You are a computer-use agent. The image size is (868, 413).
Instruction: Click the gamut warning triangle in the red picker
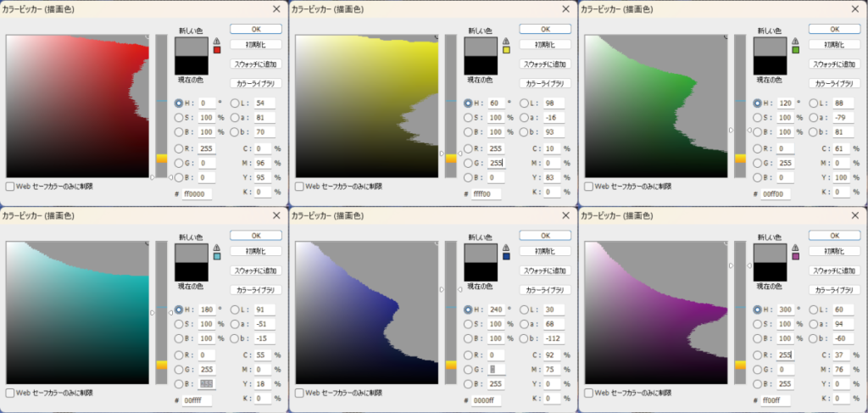[217, 41]
